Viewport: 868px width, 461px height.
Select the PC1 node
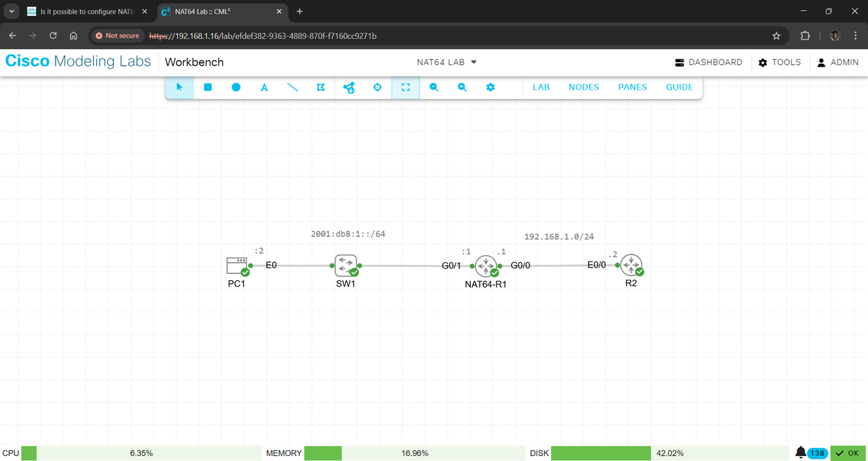pyautogui.click(x=237, y=266)
